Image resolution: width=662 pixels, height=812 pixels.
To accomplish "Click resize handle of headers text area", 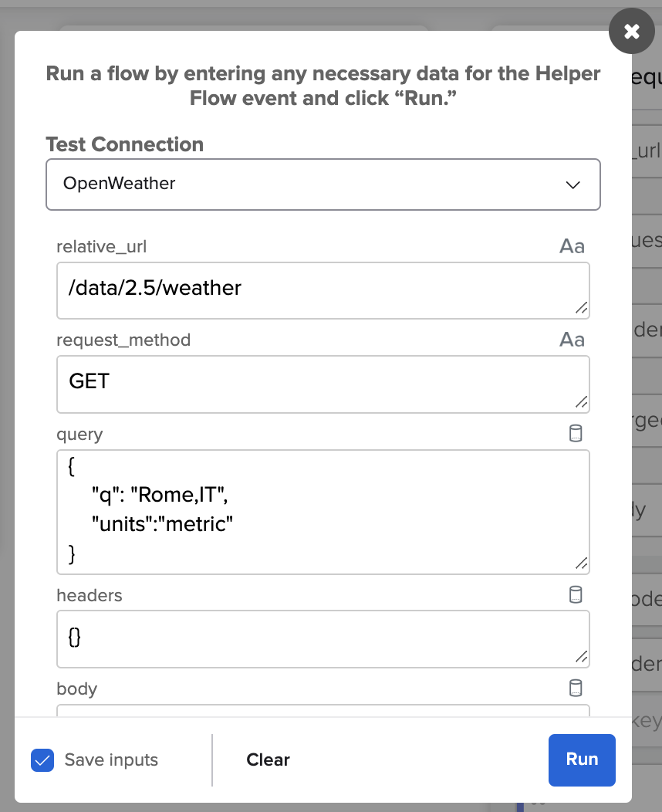I will [x=582, y=657].
